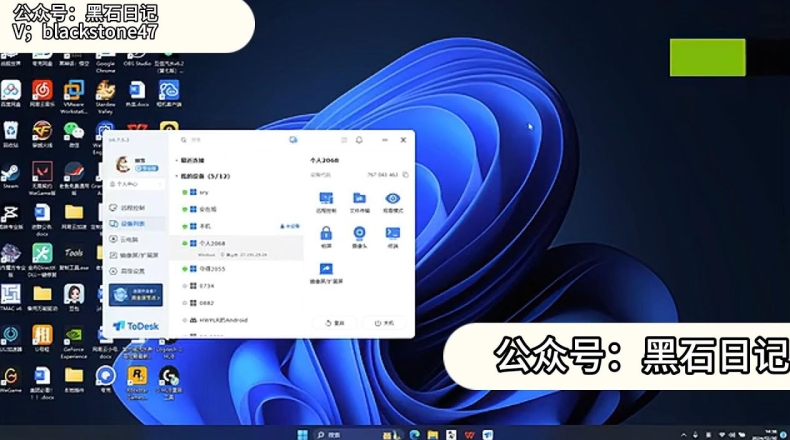This screenshot has width=790, height=440.
Task: Open Microsoft Edge from taskbar
Action: tap(415, 434)
